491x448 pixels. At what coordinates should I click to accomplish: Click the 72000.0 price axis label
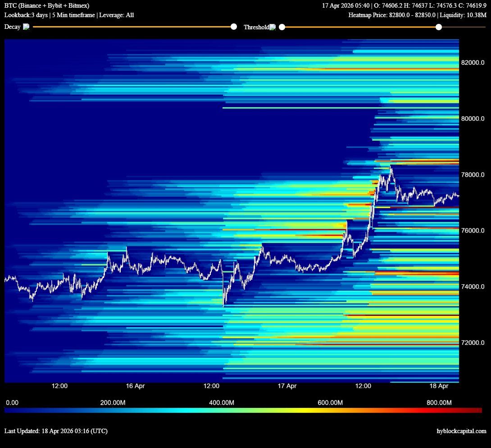(473, 343)
